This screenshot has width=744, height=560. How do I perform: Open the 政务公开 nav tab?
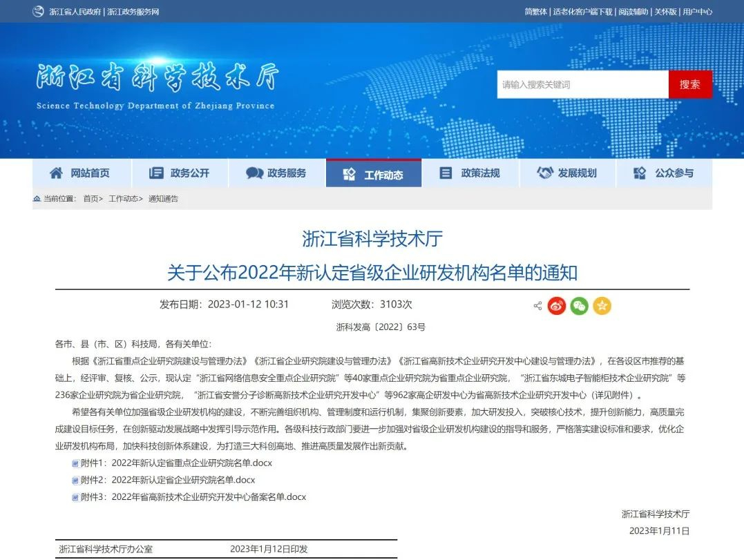tap(180, 173)
